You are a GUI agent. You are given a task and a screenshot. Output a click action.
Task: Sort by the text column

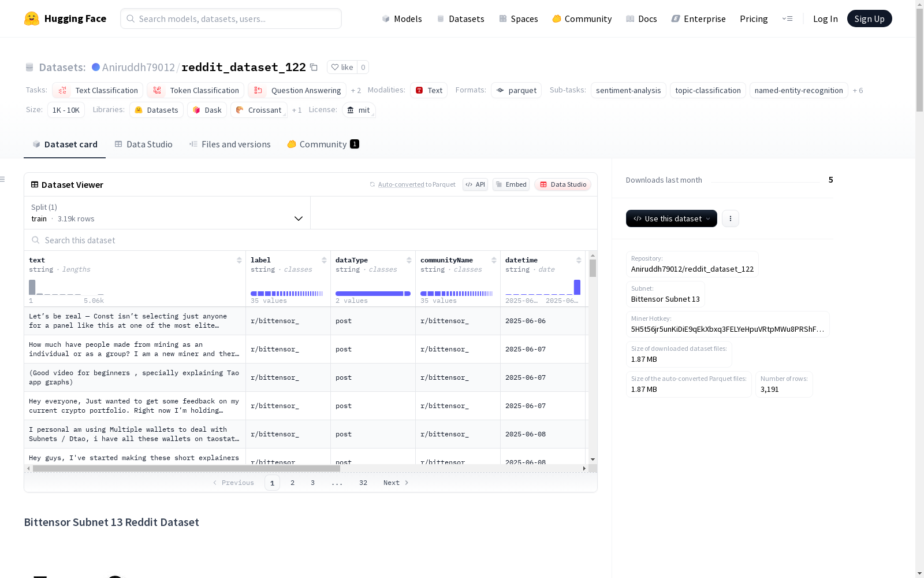(239, 260)
